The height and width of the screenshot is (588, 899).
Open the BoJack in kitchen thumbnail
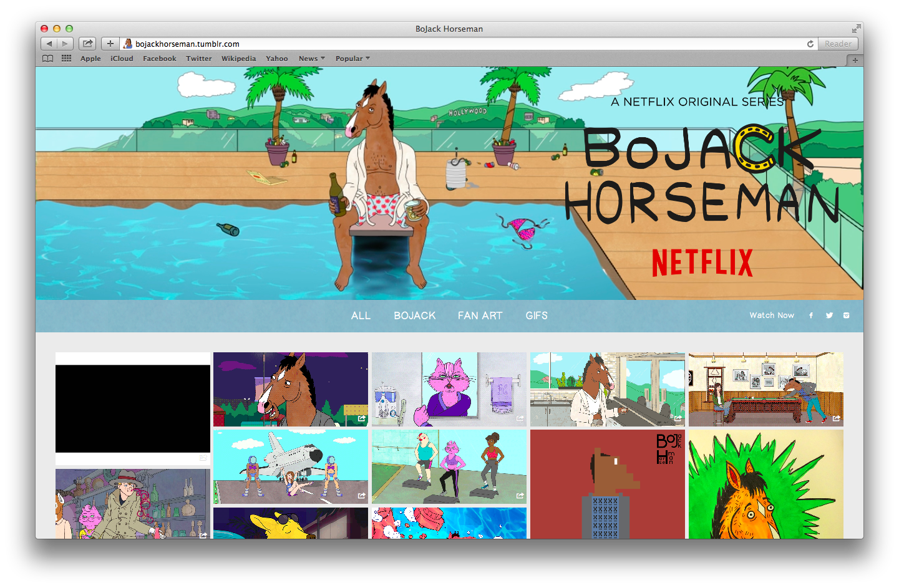[x=608, y=389]
